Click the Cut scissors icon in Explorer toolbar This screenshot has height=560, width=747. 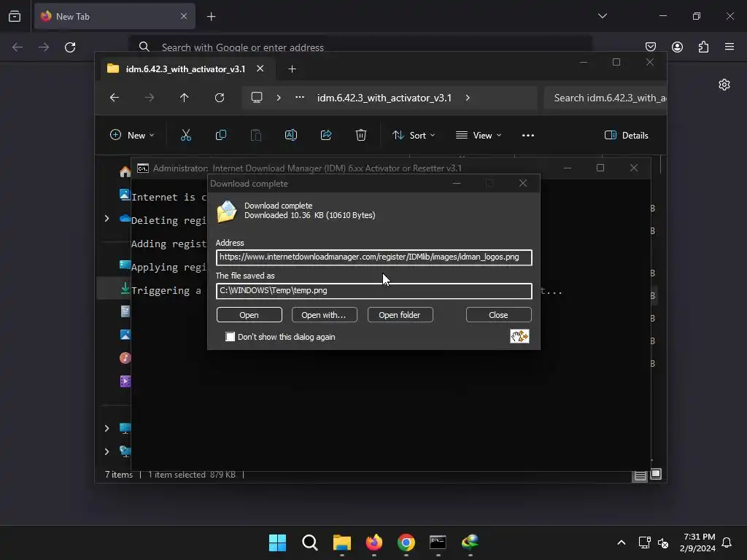(x=186, y=135)
